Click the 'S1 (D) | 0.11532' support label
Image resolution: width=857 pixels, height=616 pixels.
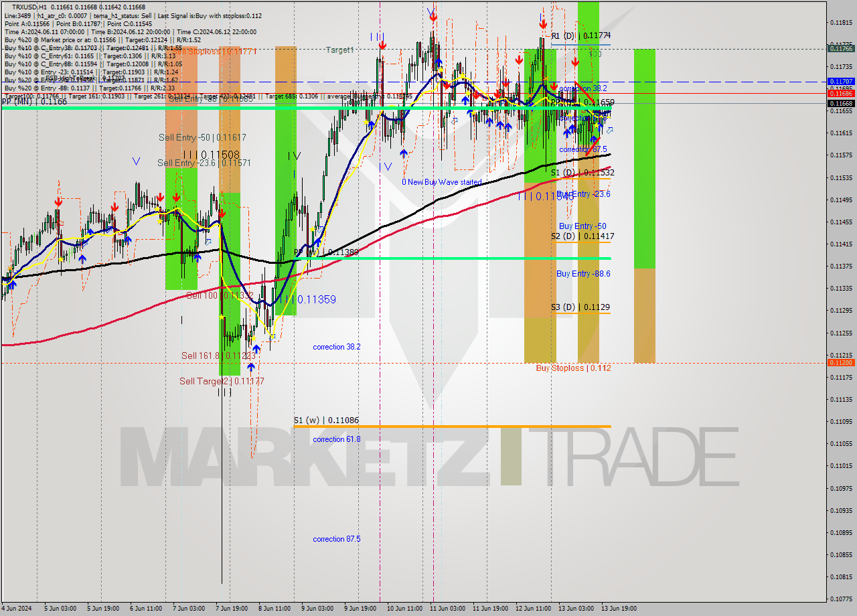[x=582, y=173]
